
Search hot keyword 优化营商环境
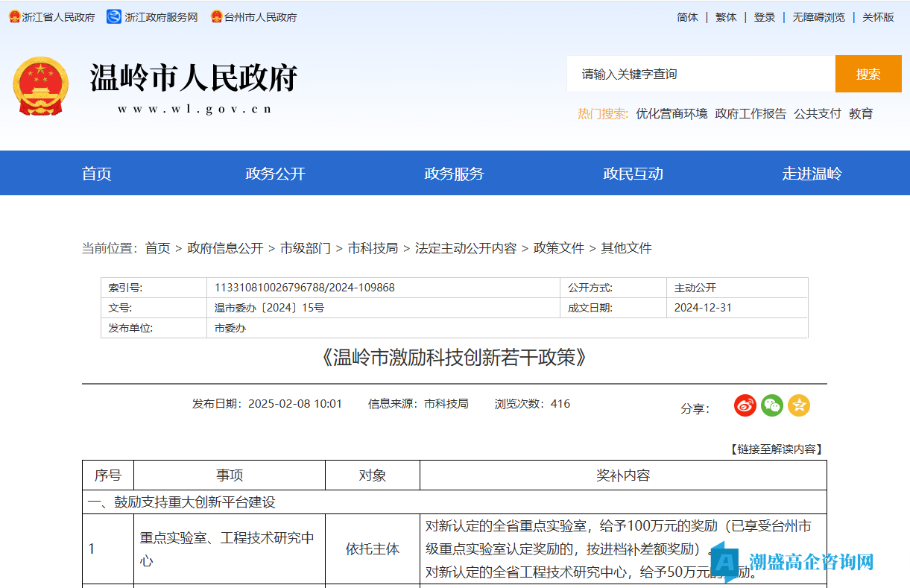(672, 114)
